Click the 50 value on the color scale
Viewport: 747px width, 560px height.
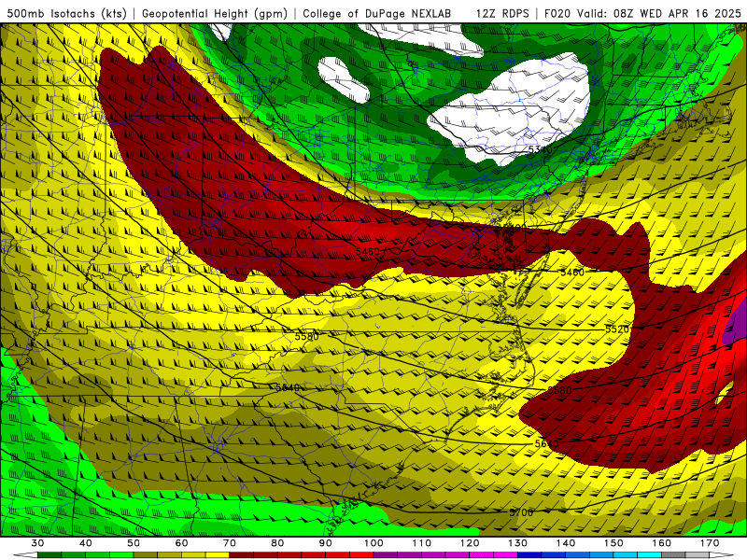pyautogui.click(x=134, y=543)
